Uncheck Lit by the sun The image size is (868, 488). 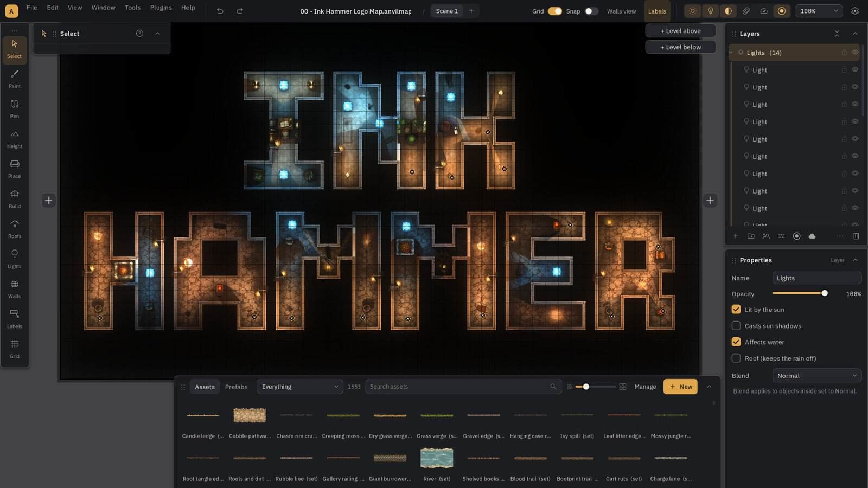(736, 309)
